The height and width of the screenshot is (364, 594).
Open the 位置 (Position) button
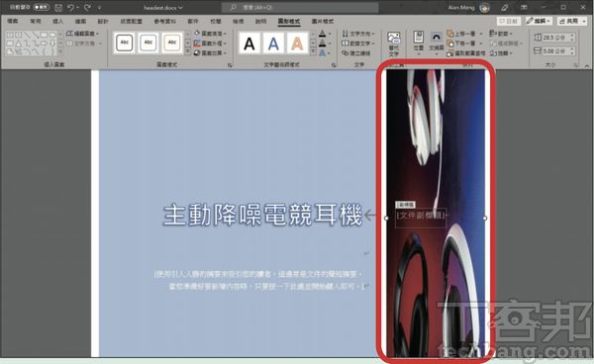[419, 43]
